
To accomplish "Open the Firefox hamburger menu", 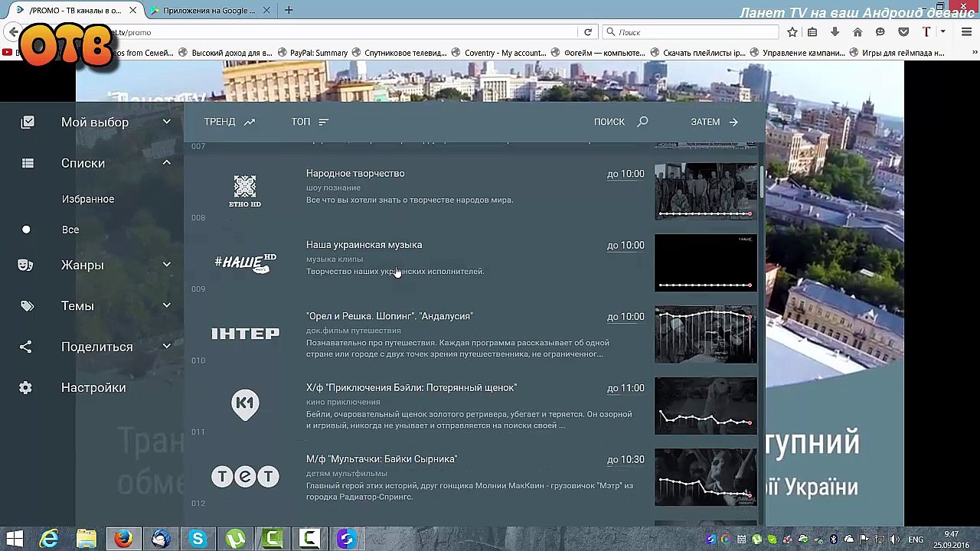I will click(x=968, y=32).
